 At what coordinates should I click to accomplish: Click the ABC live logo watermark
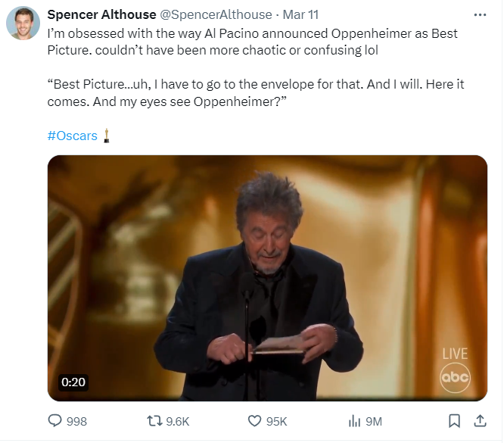[455, 376]
